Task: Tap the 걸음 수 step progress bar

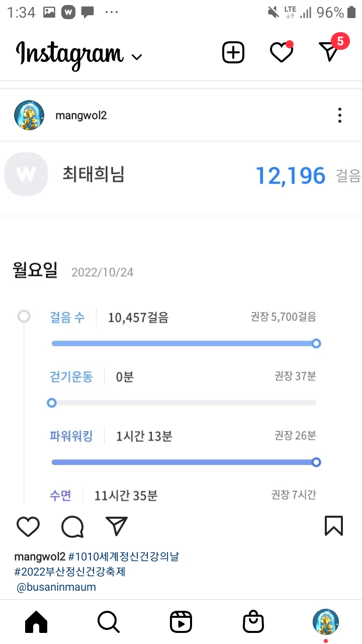Action: [x=184, y=344]
